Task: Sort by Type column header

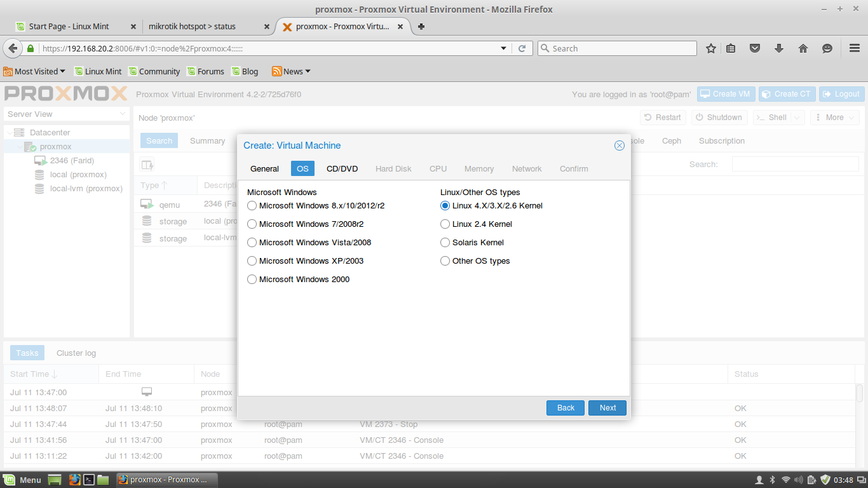Action: click(166, 186)
